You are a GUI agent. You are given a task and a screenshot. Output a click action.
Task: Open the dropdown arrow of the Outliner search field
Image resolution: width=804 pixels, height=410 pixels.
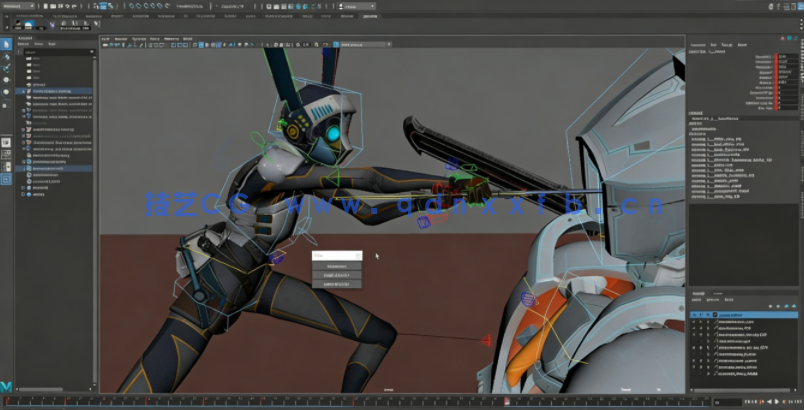click(x=92, y=52)
